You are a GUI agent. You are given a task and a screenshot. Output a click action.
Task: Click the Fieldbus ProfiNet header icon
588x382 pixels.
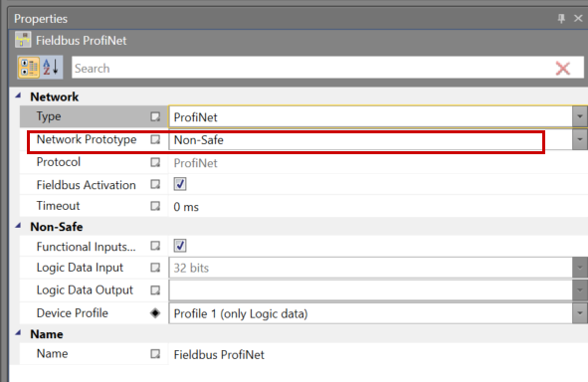[23, 40]
